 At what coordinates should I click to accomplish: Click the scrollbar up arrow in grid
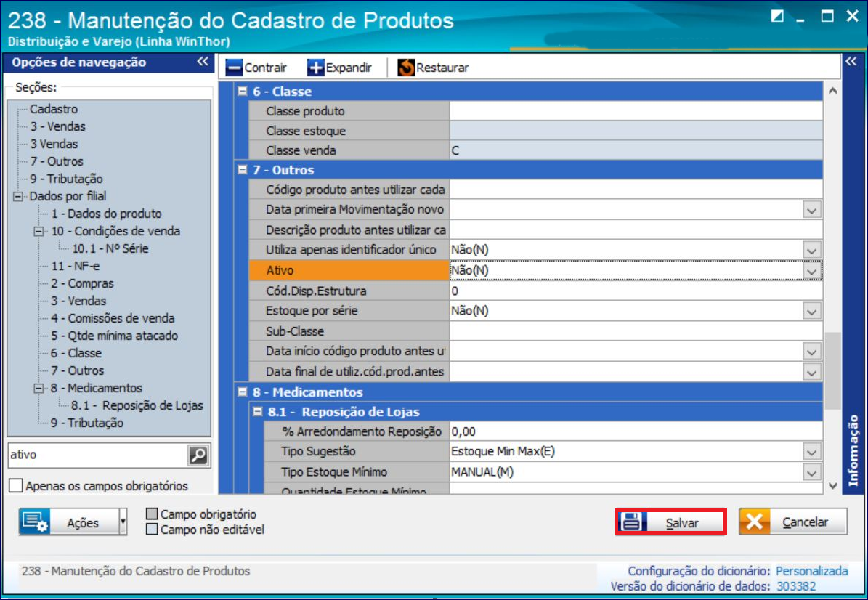(832, 91)
